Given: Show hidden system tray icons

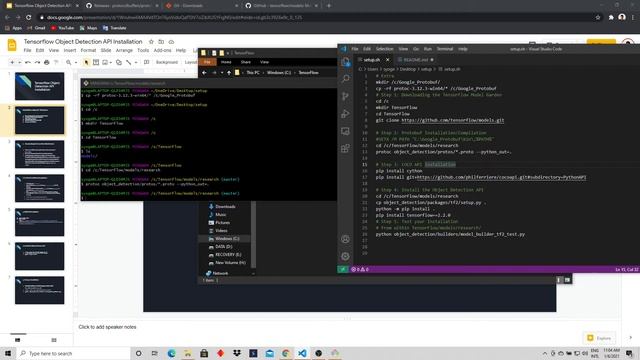Looking at the screenshot, I should click(x=545, y=353).
